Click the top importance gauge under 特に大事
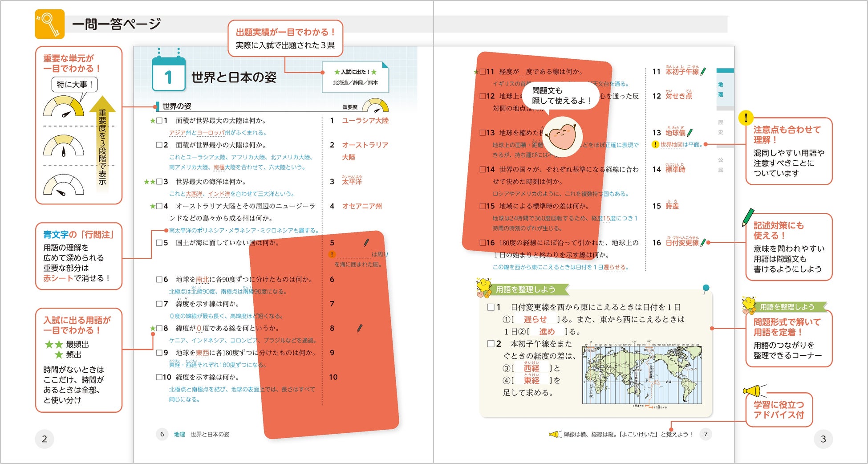The width and height of the screenshot is (868, 464). pos(64,107)
